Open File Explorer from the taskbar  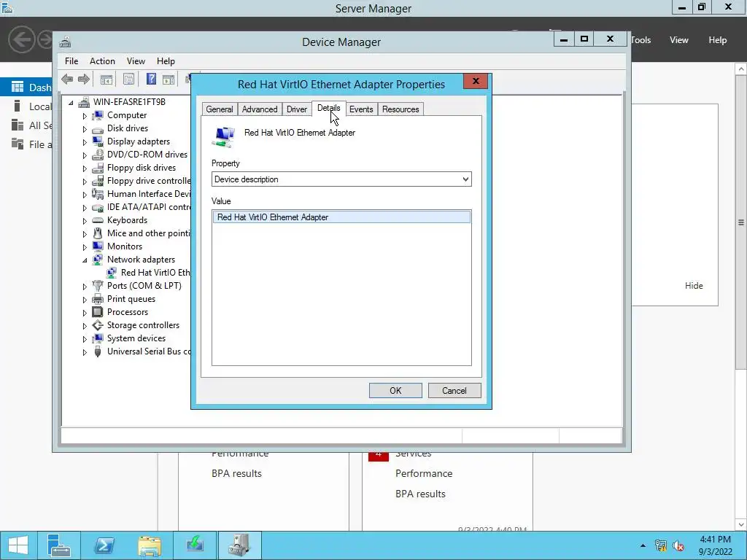[x=149, y=545]
